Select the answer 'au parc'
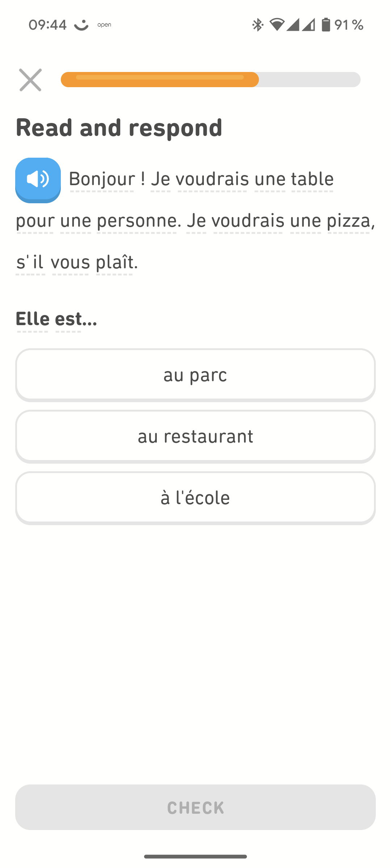Screen dimensions: 391x868 pos(195,375)
